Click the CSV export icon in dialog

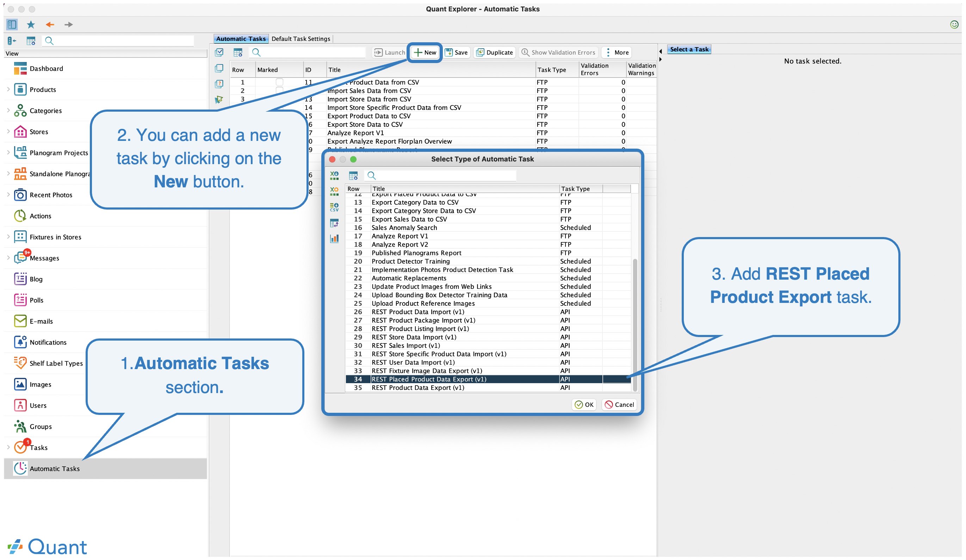(334, 207)
